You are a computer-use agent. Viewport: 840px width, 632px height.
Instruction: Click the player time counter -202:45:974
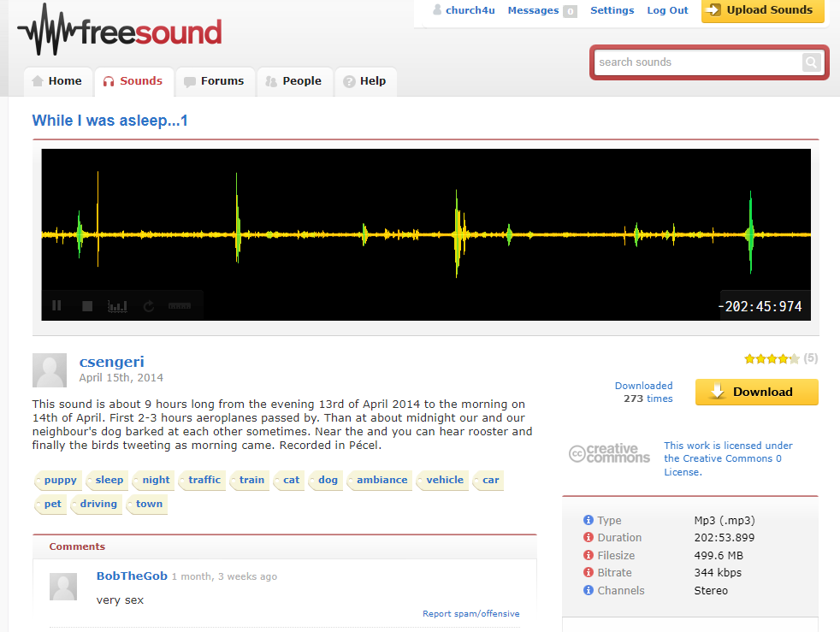point(760,306)
